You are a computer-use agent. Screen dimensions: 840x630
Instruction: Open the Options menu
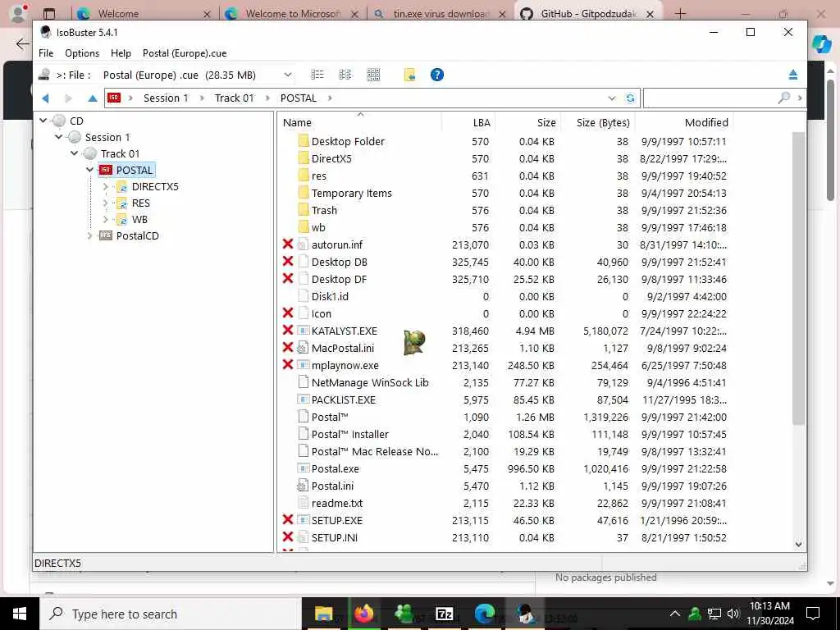(82, 53)
